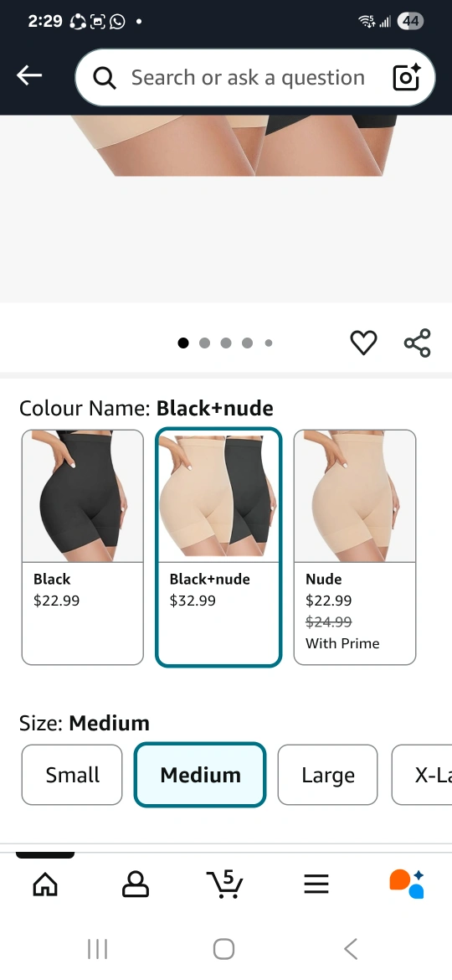Go to Home tab icon
The image size is (452, 980).
[45, 885]
